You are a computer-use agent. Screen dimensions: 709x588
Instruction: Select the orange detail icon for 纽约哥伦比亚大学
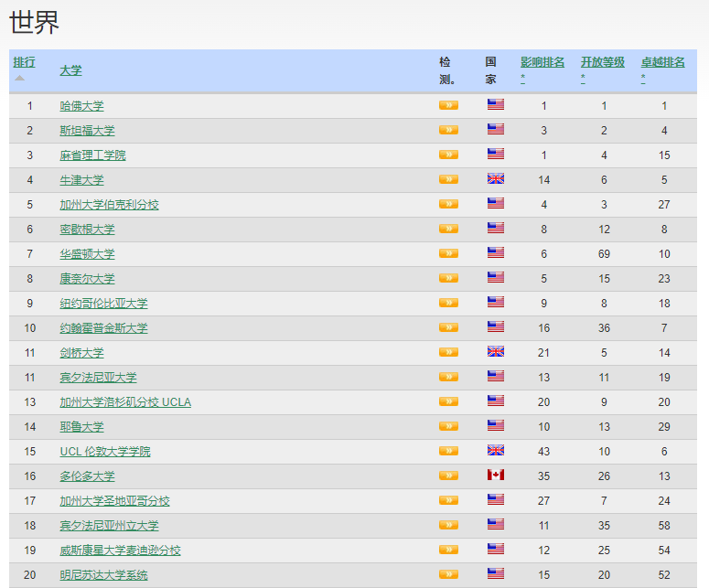(448, 303)
